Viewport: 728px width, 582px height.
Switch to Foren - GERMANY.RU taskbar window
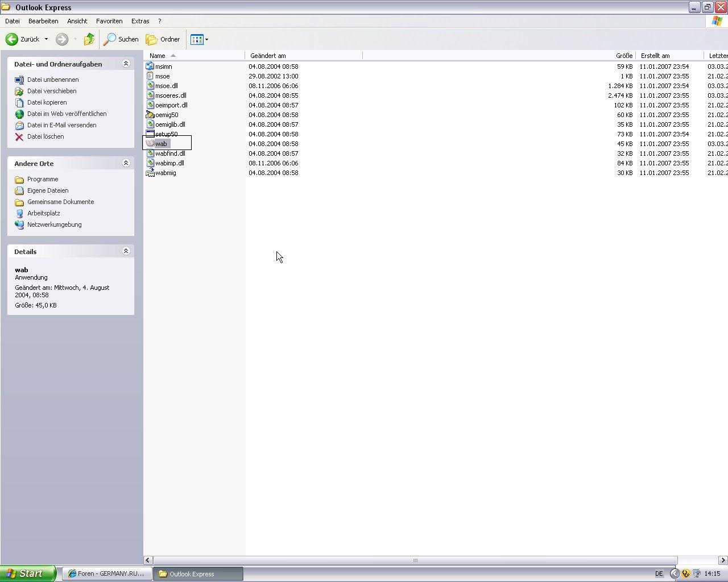coord(106,573)
